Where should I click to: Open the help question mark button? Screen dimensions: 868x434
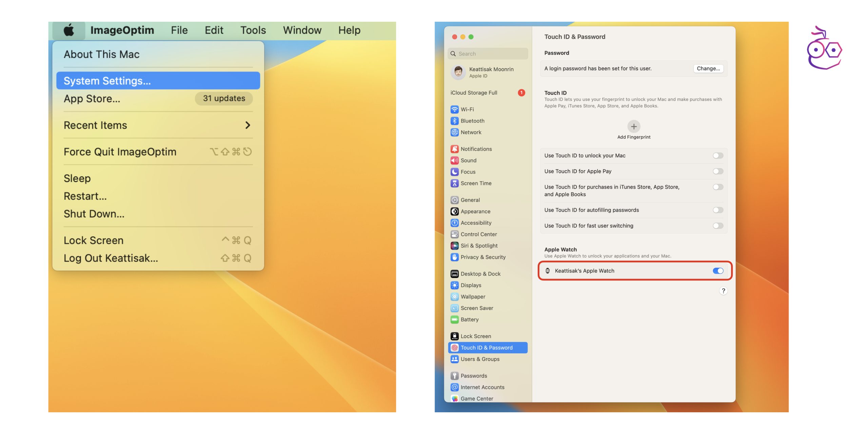(x=723, y=291)
